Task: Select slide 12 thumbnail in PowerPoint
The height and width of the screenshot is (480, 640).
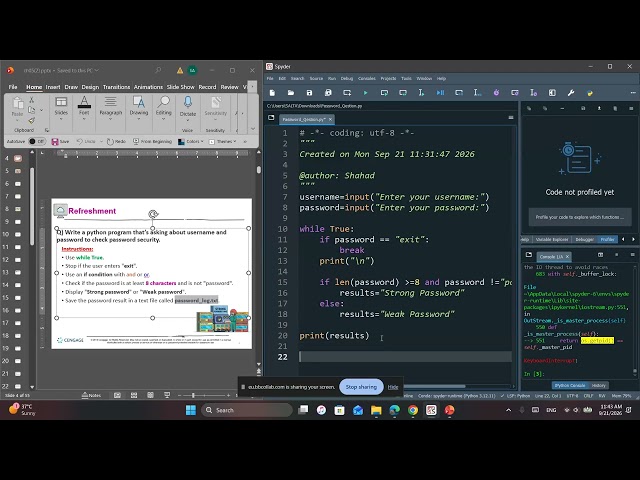Action: (18, 260)
